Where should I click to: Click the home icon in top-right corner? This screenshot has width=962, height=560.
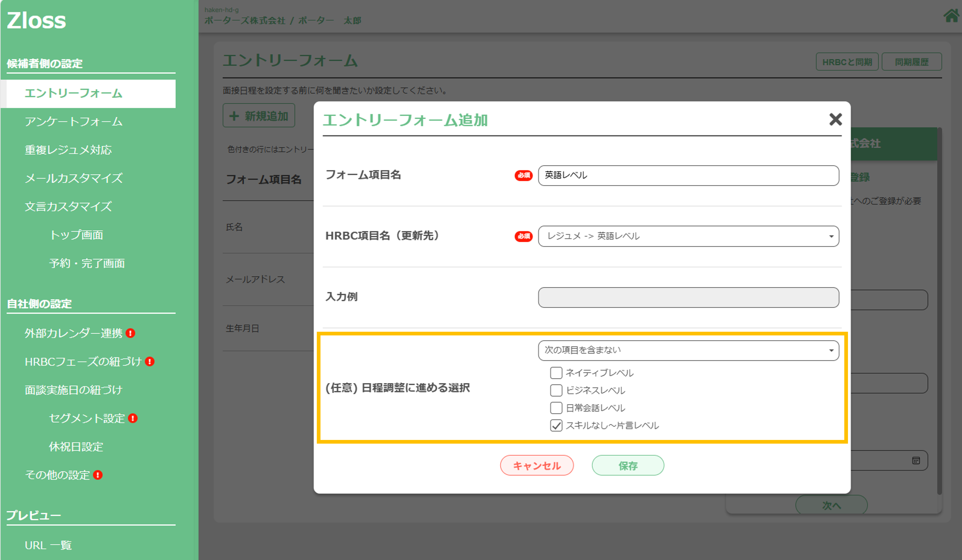(951, 16)
